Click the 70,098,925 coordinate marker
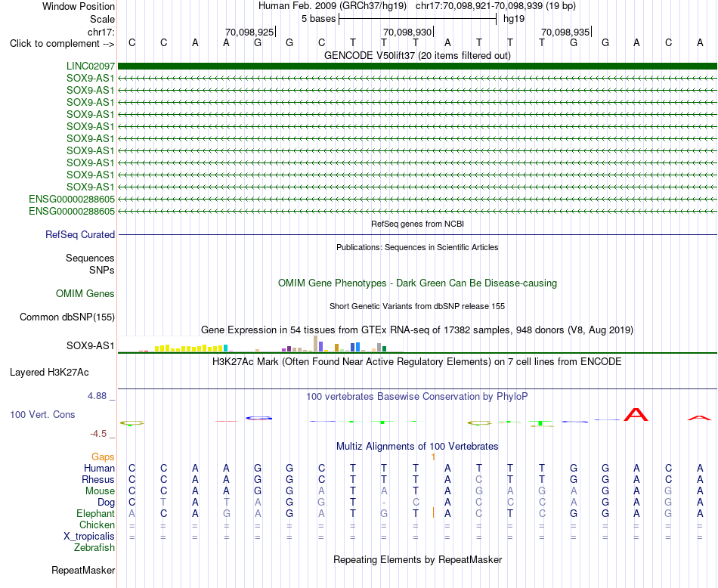The width and height of the screenshot is (718, 588). [249, 32]
